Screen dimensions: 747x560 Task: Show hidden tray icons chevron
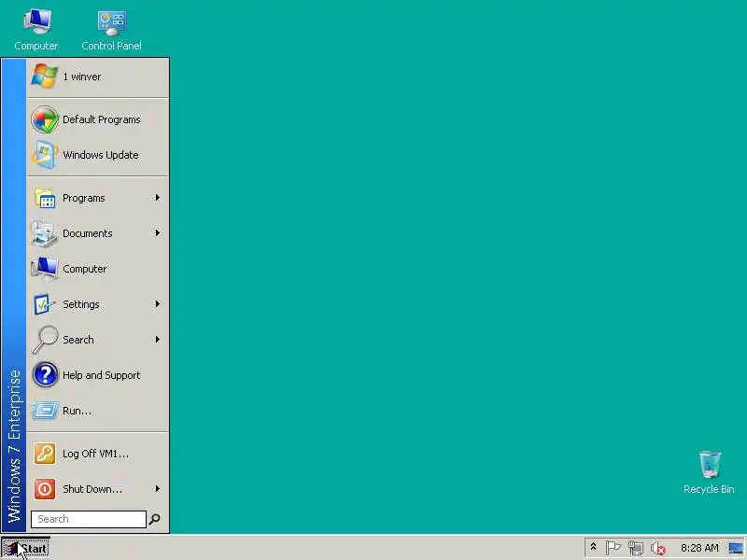[594, 547]
